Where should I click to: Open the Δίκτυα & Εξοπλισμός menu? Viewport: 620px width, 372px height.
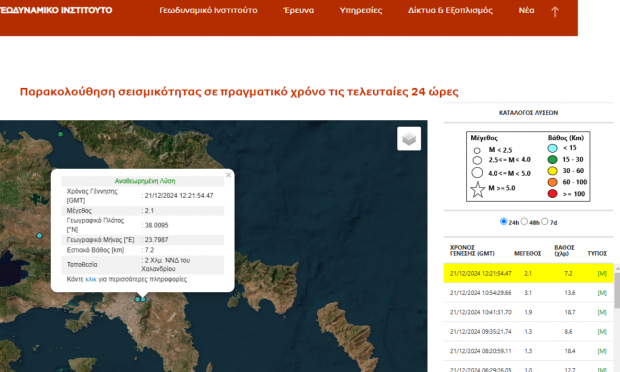coord(450,10)
